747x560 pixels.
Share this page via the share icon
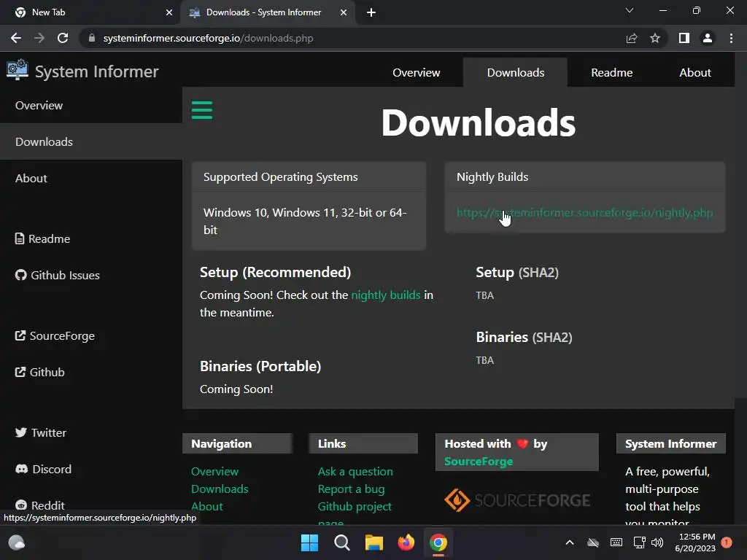[x=632, y=38]
